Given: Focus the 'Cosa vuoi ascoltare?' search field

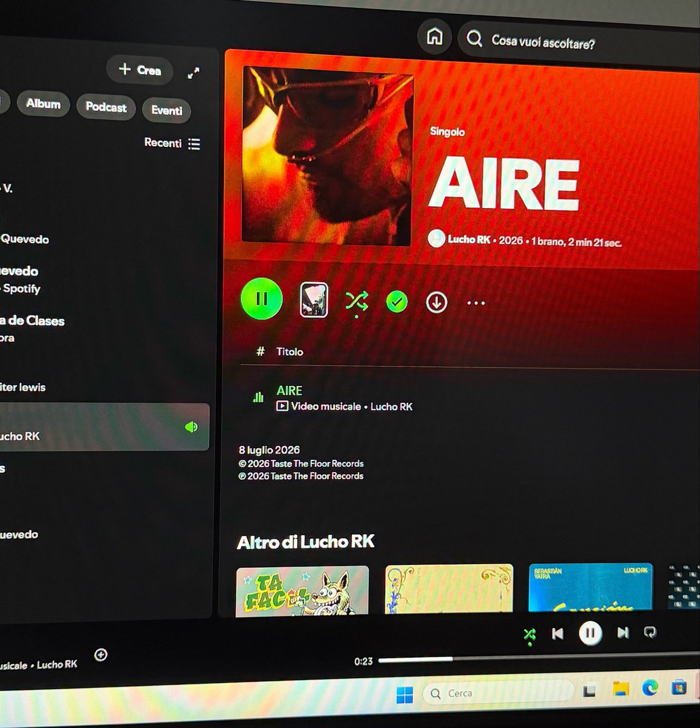Looking at the screenshot, I should click(x=579, y=42).
